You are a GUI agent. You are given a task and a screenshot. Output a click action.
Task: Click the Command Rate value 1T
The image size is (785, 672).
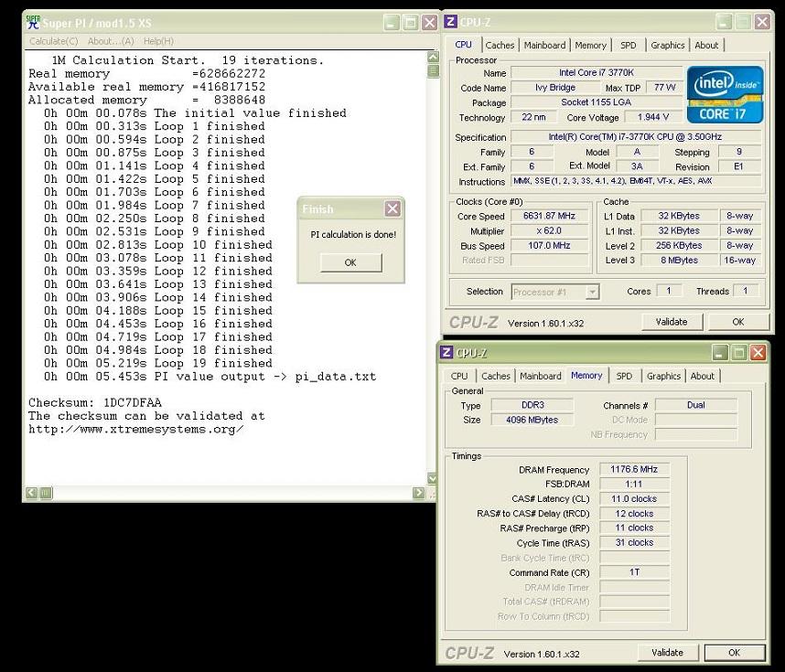[x=634, y=572]
